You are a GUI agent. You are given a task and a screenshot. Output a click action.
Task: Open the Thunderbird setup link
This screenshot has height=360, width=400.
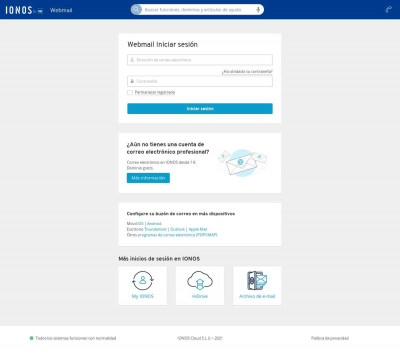click(x=155, y=229)
